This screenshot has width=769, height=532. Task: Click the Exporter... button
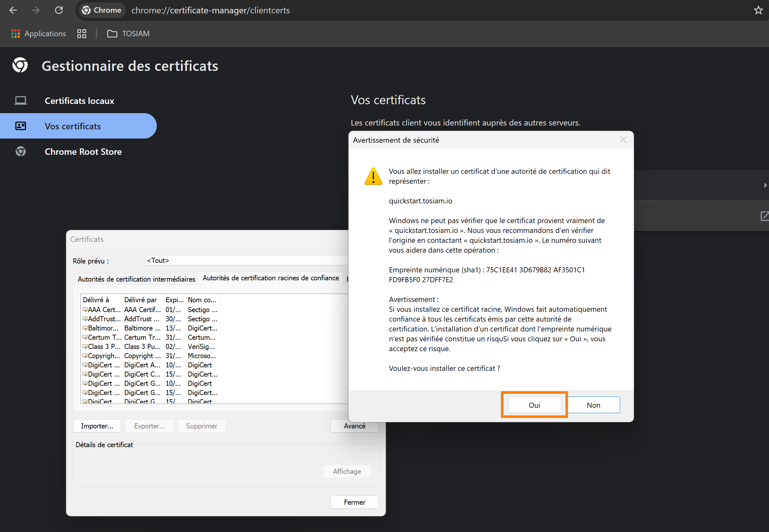click(149, 426)
